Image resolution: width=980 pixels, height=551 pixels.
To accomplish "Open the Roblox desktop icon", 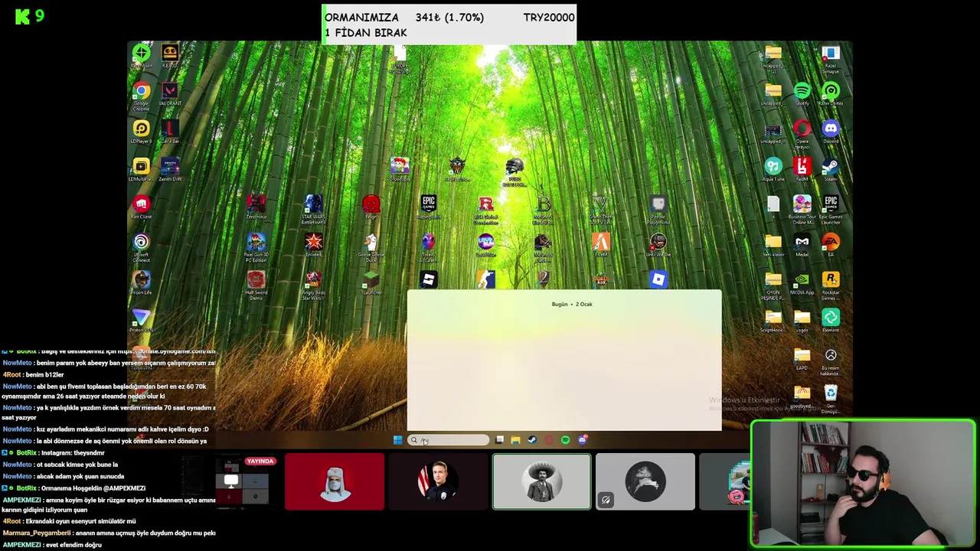I will [658, 280].
